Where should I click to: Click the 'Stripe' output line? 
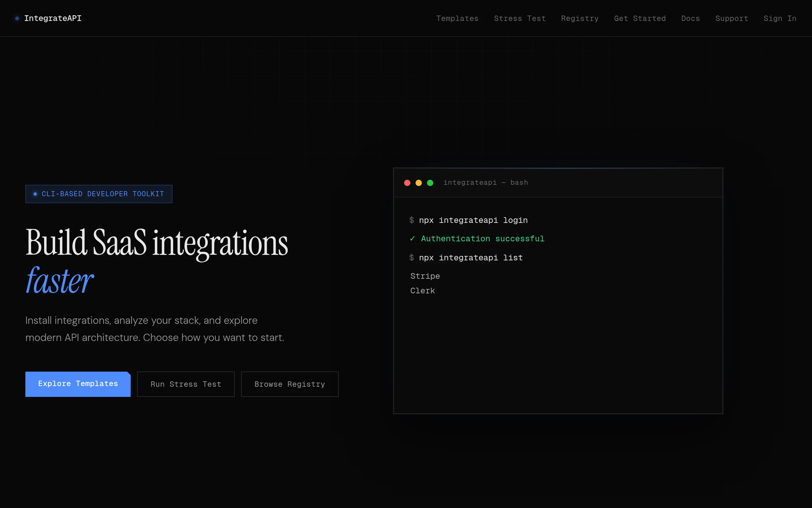click(425, 276)
